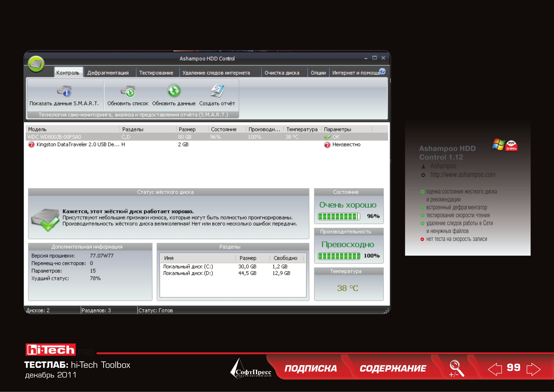Click the green Обновить данные refresh icon

coord(174,91)
